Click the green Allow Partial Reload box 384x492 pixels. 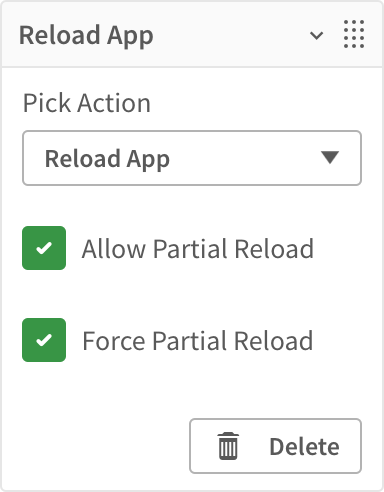(x=44, y=248)
